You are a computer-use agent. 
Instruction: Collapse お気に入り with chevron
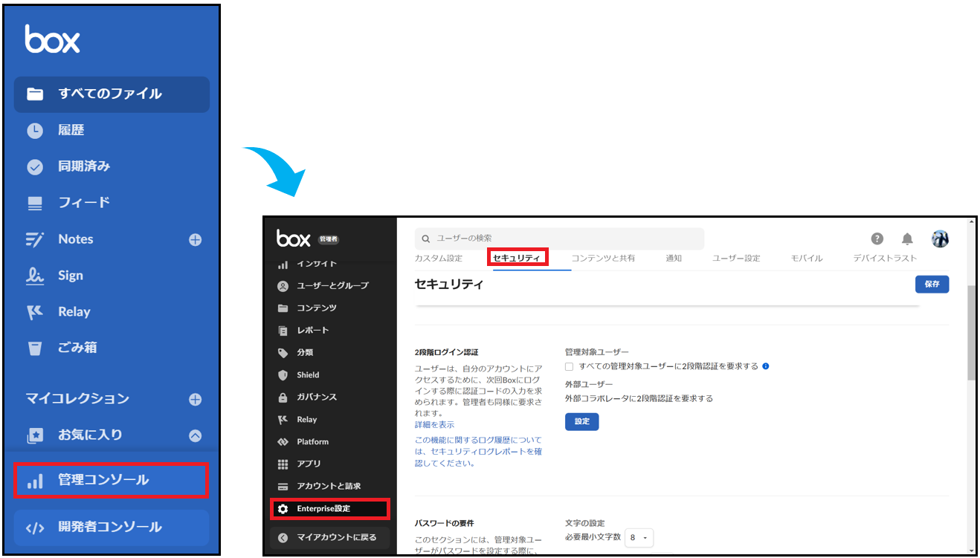tap(195, 436)
